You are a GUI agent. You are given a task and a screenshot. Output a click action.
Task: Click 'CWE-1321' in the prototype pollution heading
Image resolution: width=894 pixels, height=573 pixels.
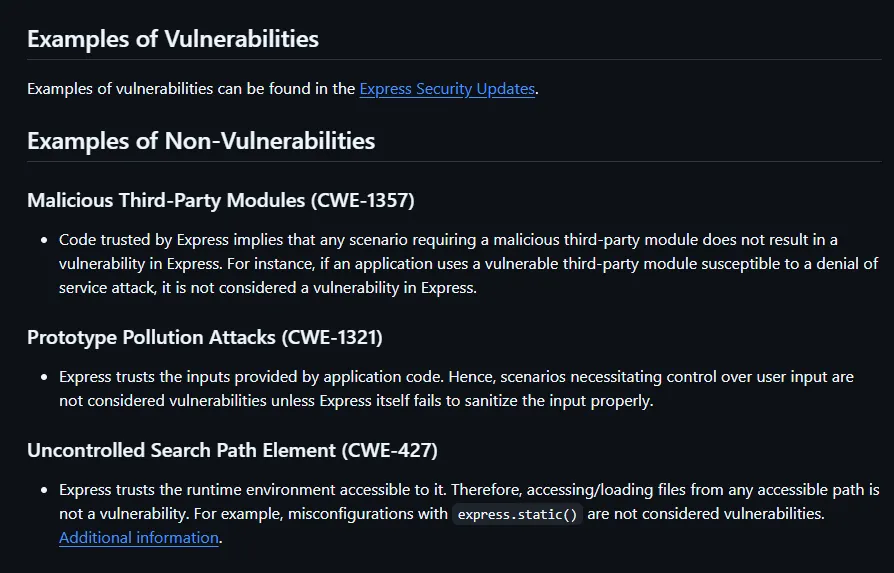[x=332, y=337]
